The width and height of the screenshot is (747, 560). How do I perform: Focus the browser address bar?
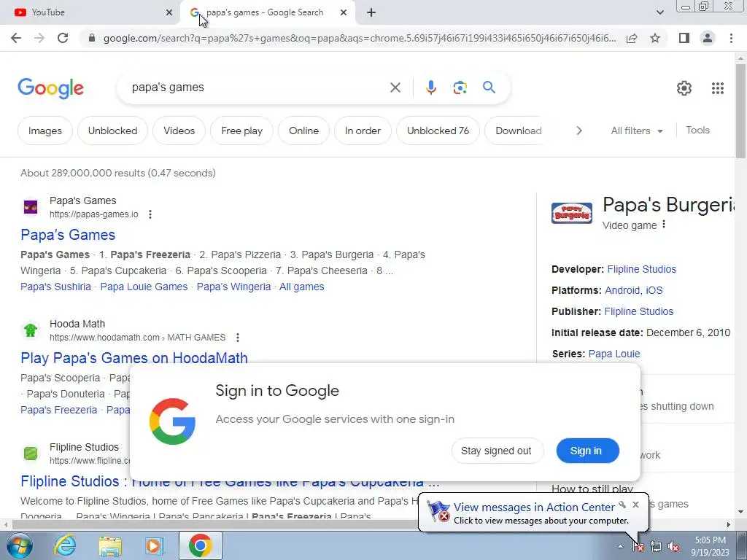click(359, 38)
